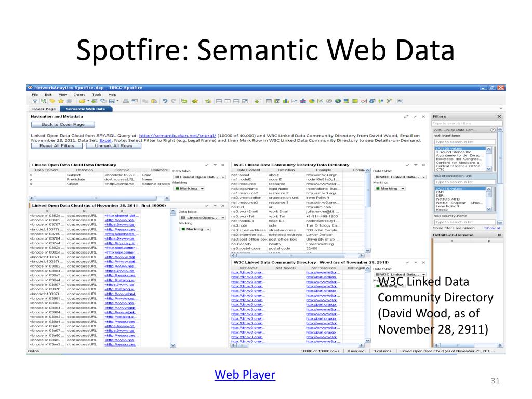Open the page tabs overflow arrow at far right

(501, 109)
